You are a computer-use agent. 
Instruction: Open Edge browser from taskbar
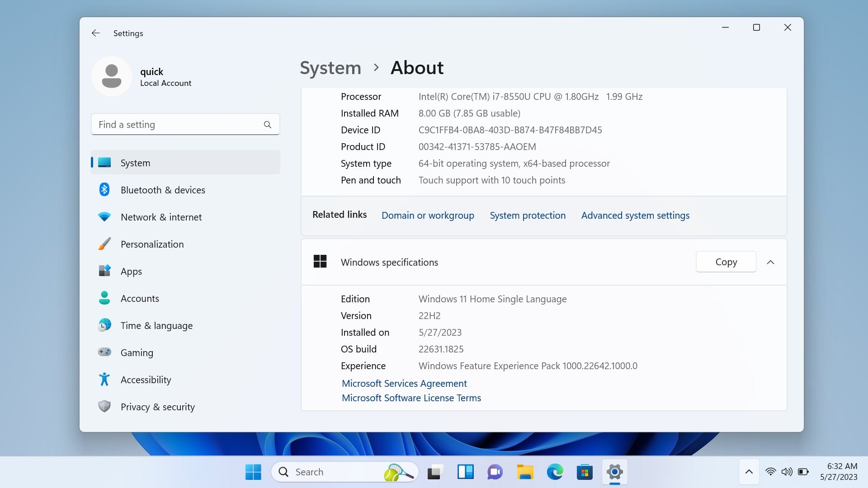(x=554, y=471)
